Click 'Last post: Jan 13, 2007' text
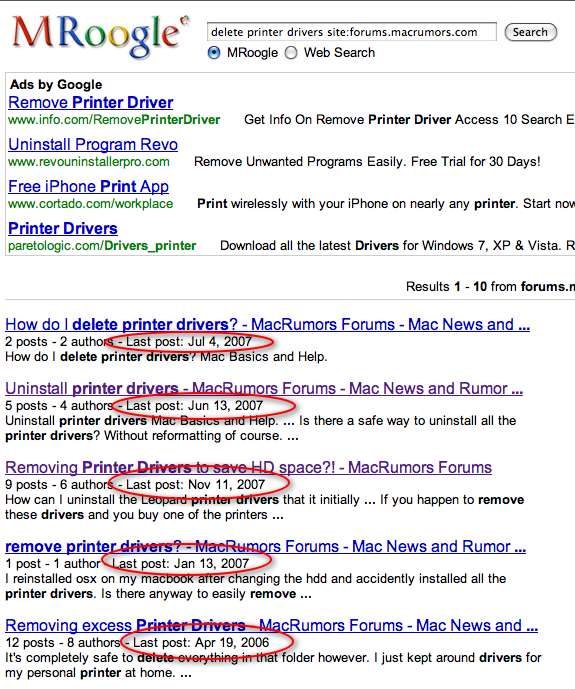 [181, 563]
